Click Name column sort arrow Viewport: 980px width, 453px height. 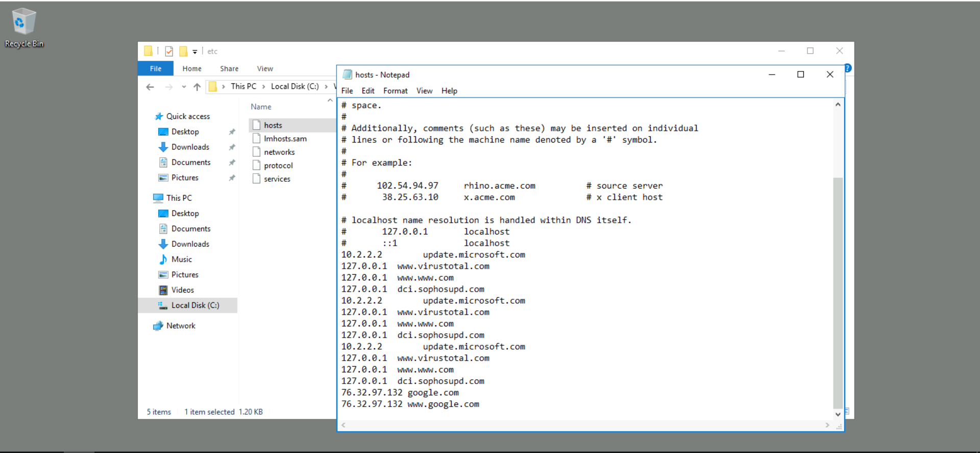click(x=330, y=101)
